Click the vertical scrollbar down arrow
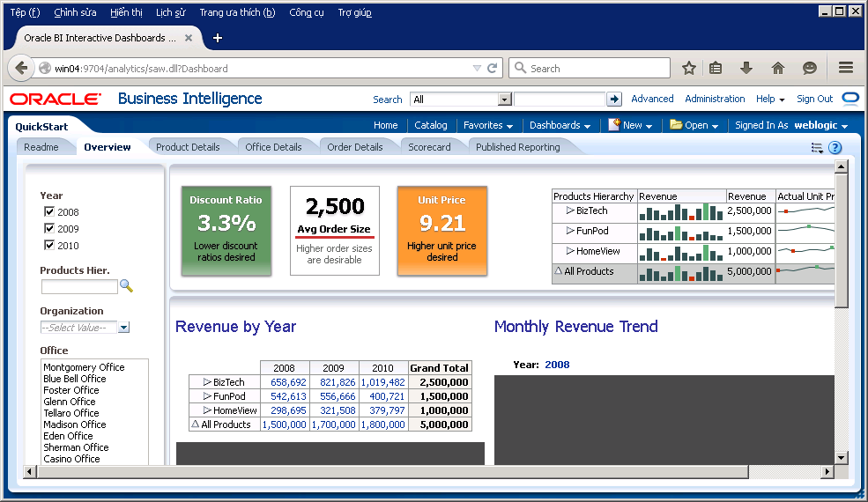The height and width of the screenshot is (502, 868). tap(842, 458)
